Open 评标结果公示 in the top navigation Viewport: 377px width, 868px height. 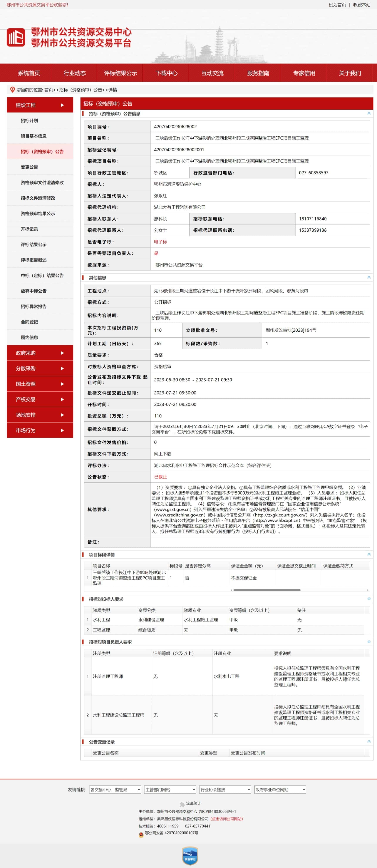(x=121, y=73)
